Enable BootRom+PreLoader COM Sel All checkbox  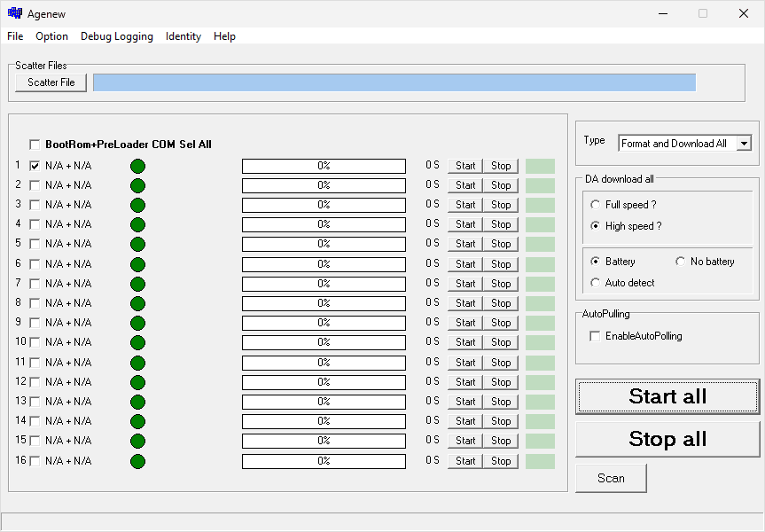click(x=35, y=145)
